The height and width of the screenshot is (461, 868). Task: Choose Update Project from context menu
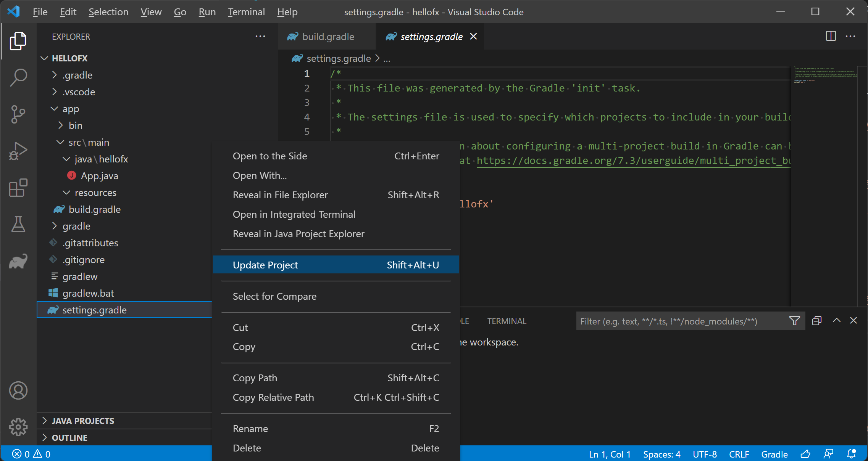[265, 265]
